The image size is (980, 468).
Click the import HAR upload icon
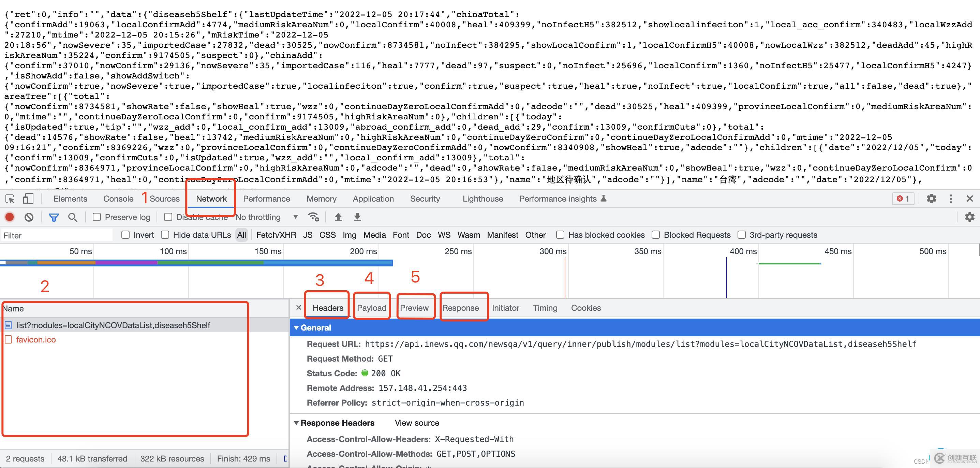338,217
